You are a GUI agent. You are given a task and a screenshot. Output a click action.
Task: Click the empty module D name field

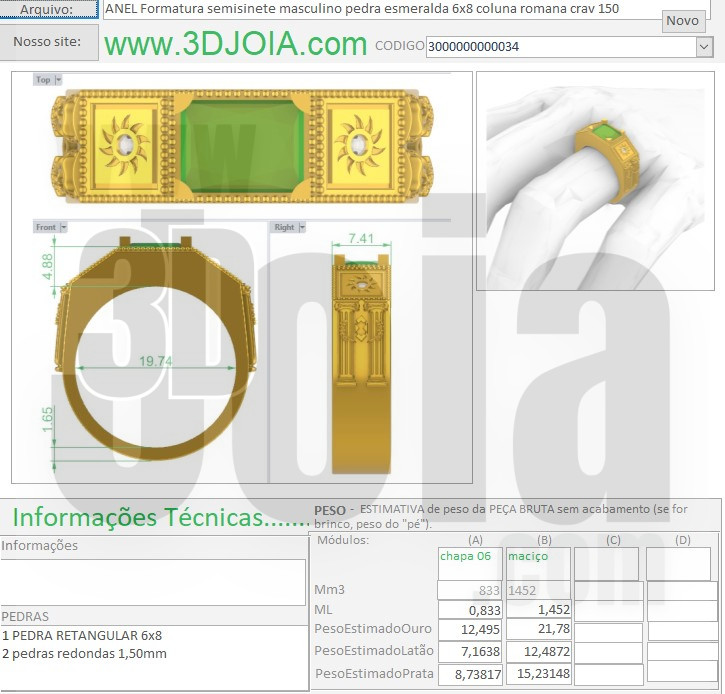click(678, 564)
